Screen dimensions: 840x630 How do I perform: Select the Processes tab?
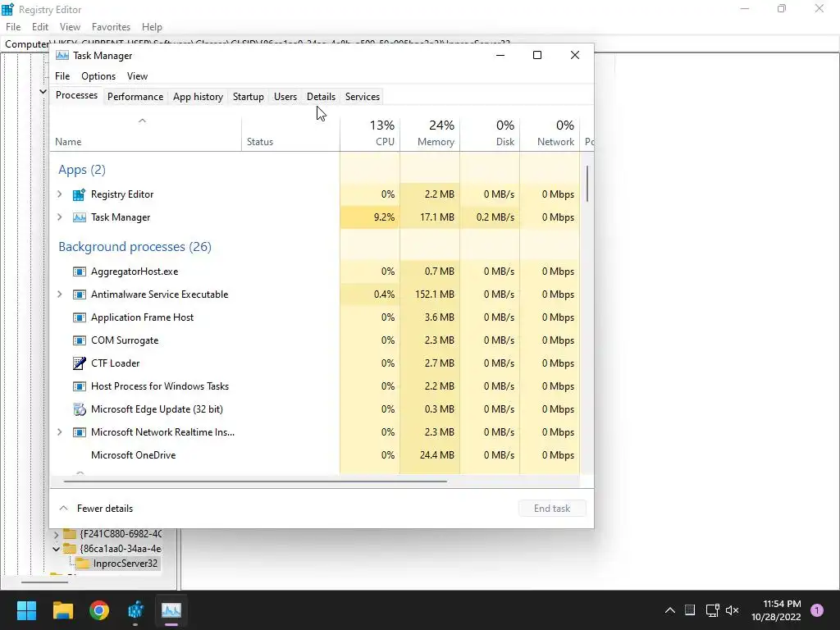tap(76, 95)
